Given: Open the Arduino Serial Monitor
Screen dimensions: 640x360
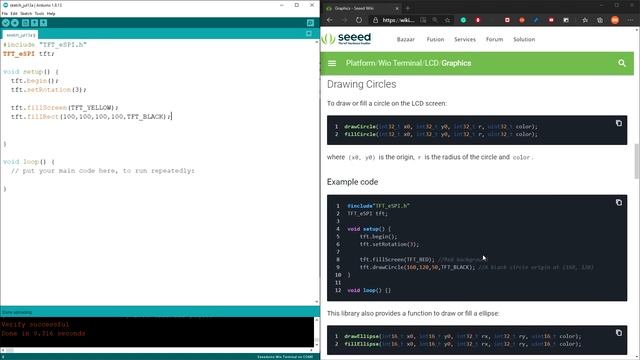Looking at the screenshot, I should coord(310,23).
